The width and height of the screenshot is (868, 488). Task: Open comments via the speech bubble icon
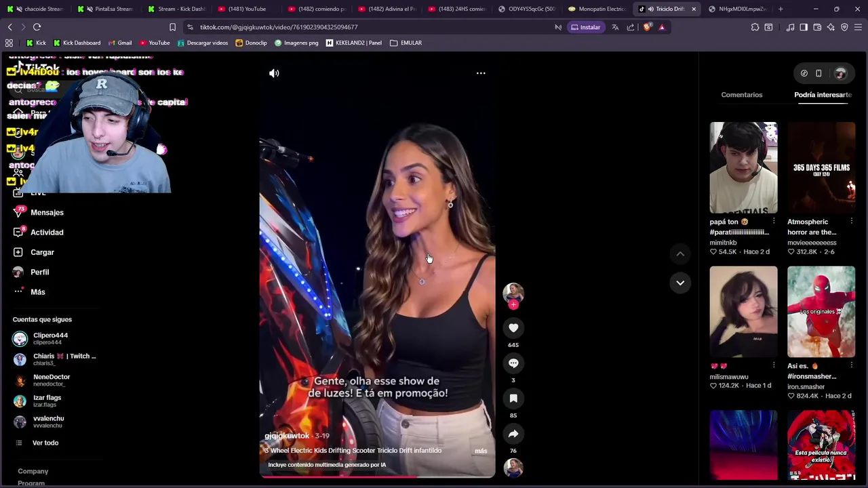click(513, 363)
